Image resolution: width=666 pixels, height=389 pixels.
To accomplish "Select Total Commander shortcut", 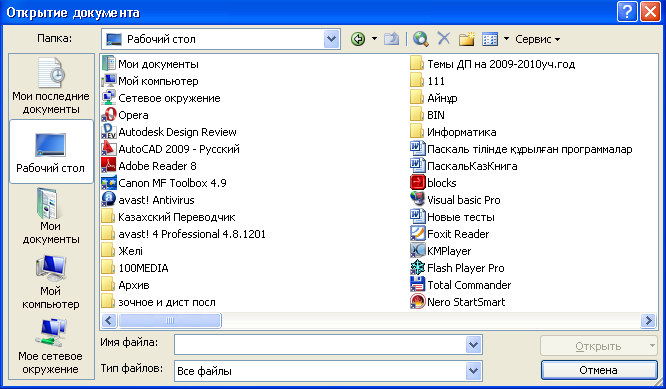I will [461, 285].
